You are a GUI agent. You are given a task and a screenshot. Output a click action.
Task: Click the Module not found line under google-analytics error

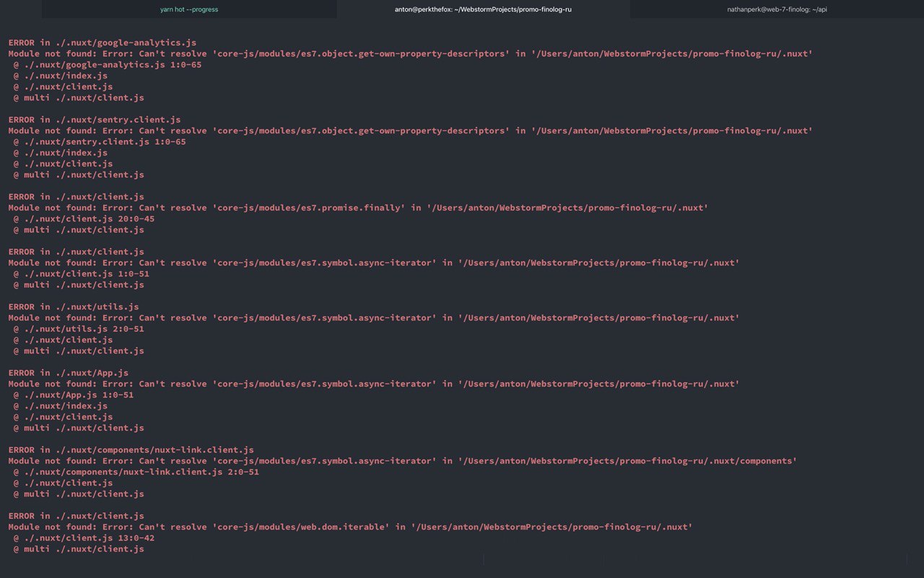(x=411, y=53)
